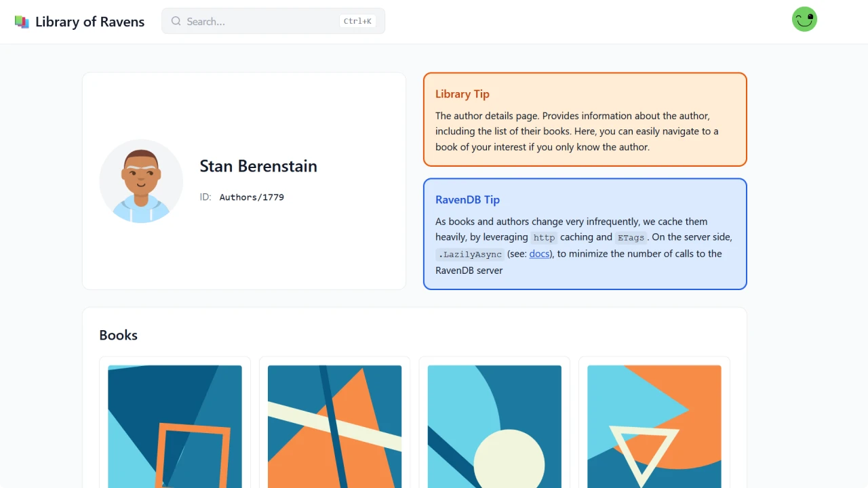Focus the Search input field
The width and height of the screenshot is (868, 488).
273,21
